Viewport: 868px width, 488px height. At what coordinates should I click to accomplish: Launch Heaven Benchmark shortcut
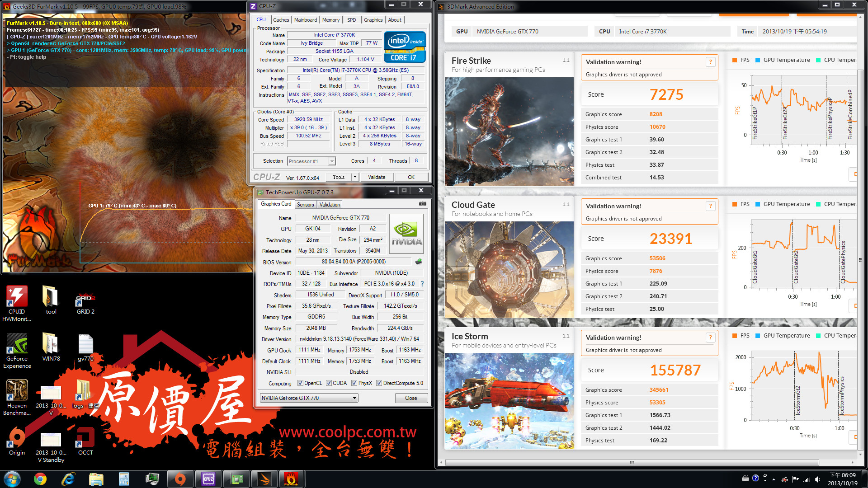(17, 397)
